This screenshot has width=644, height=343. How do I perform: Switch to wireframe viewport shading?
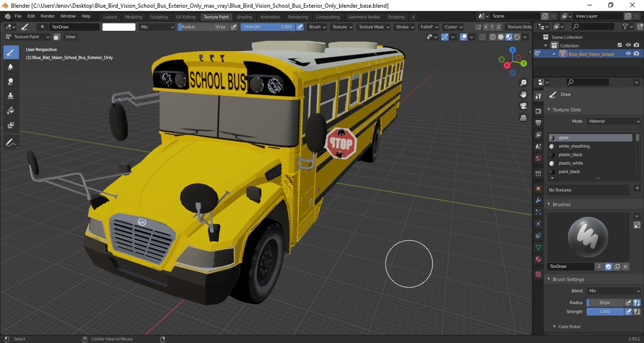(493, 37)
